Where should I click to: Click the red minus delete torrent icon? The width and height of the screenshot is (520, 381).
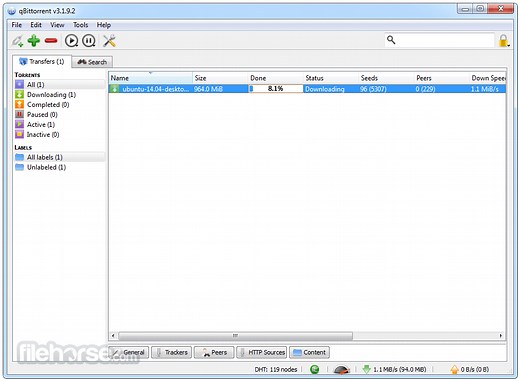pyautogui.click(x=51, y=41)
